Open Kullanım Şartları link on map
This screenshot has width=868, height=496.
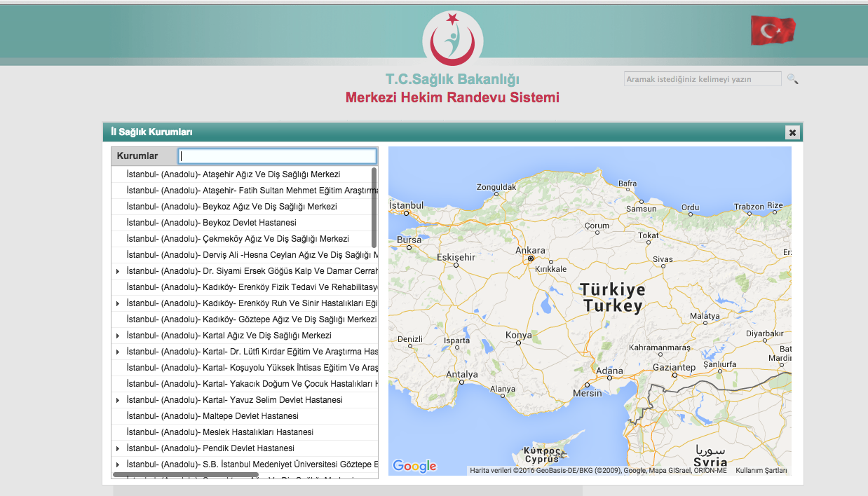coord(761,471)
